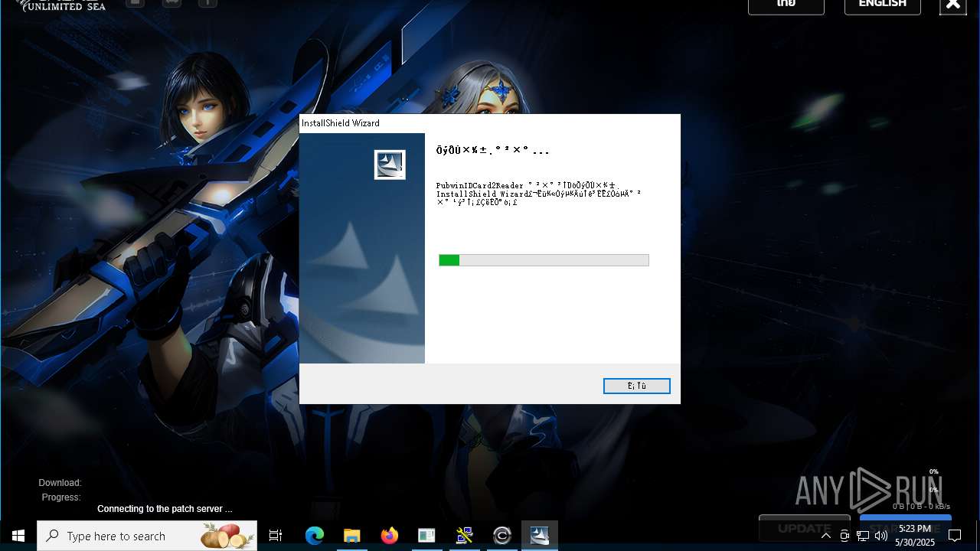Click the 'PubwinIDCard2Reader' text in wizard
This screenshot has width=980, height=551.
[x=480, y=186]
